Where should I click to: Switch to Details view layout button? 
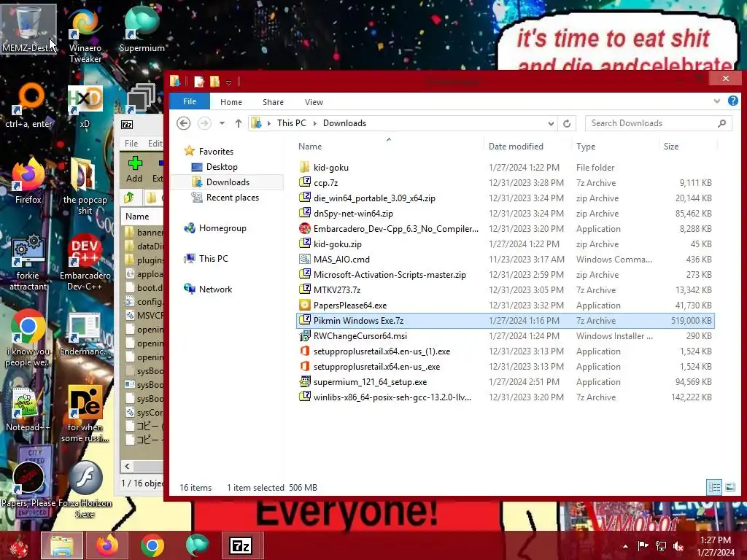pos(714,487)
